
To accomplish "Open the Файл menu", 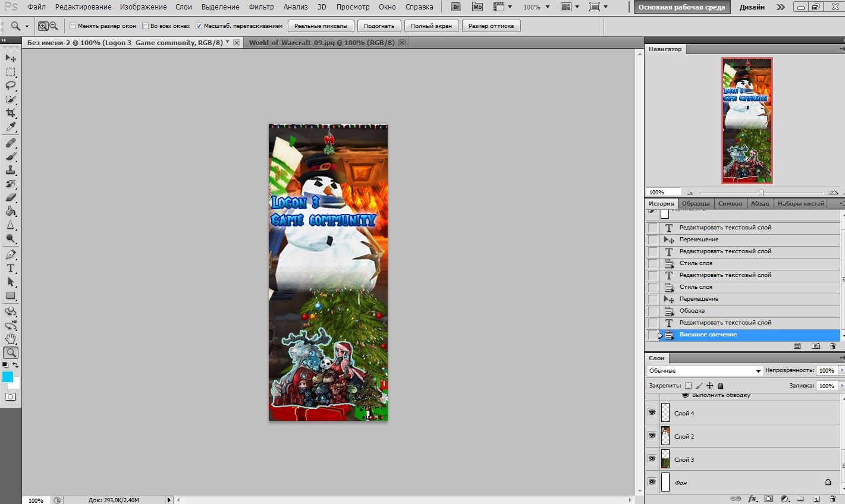I will pos(36,7).
